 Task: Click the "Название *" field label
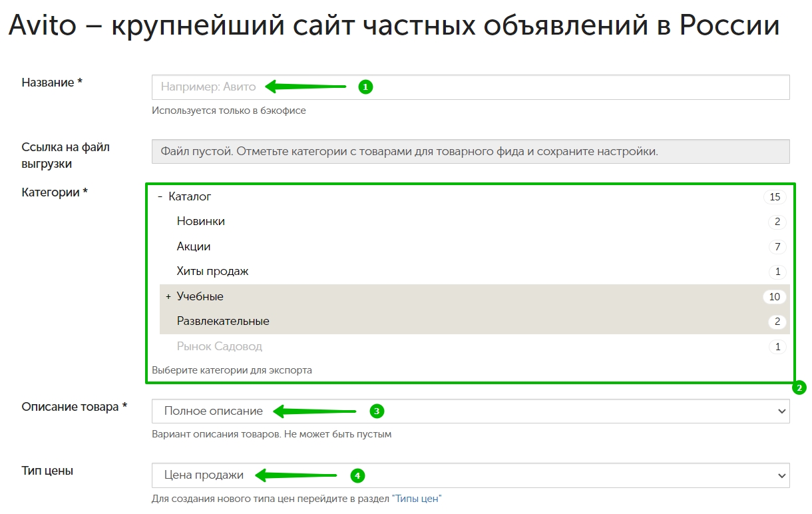point(52,83)
